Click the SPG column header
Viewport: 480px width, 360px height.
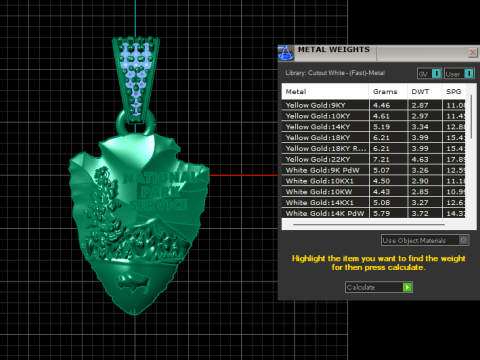(454, 91)
